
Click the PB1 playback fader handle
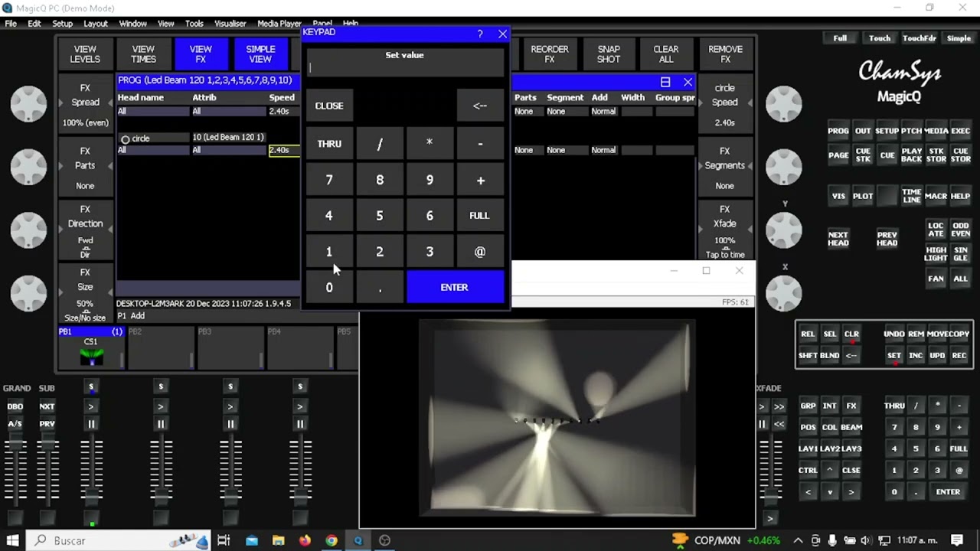coord(91,497)
